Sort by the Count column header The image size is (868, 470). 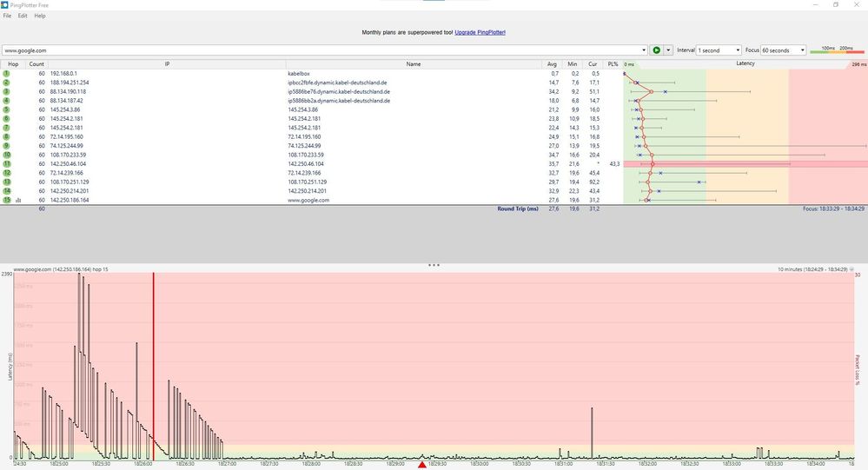(x=36, y=64)
